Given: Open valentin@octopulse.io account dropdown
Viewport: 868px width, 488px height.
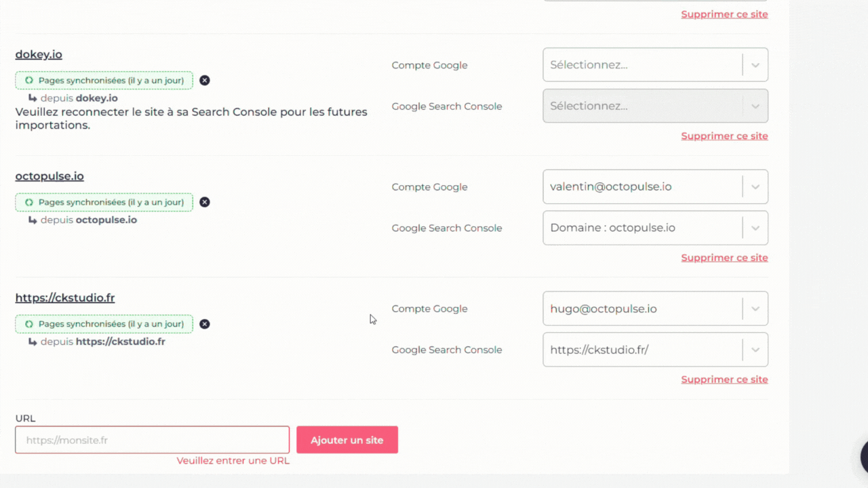Looking at the screenshot, I should [655, 186].
